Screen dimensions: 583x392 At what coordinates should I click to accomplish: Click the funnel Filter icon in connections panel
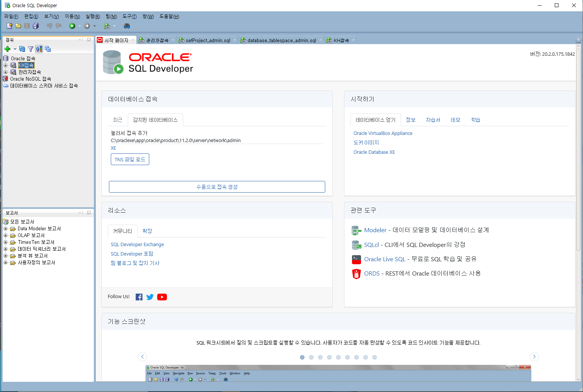31,49
